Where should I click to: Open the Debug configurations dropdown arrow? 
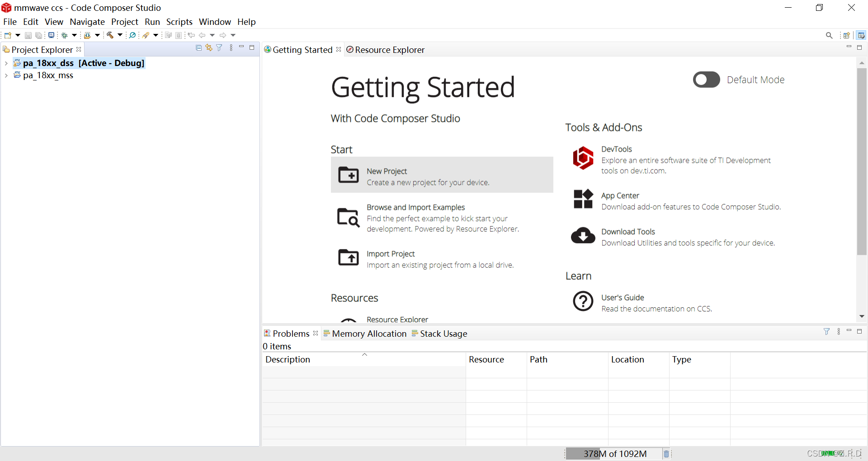click(75, 35)
